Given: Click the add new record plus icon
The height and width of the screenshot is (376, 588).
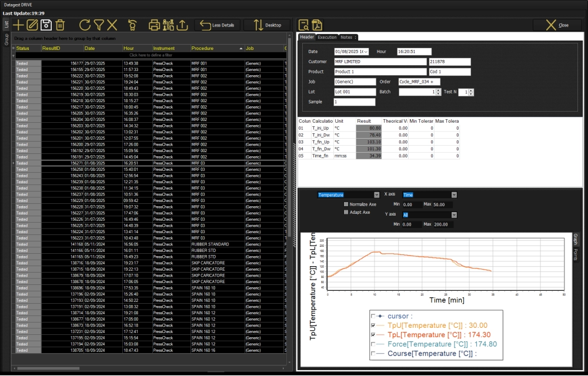Looking at the screenshot, I should click(x=18, y=25).
